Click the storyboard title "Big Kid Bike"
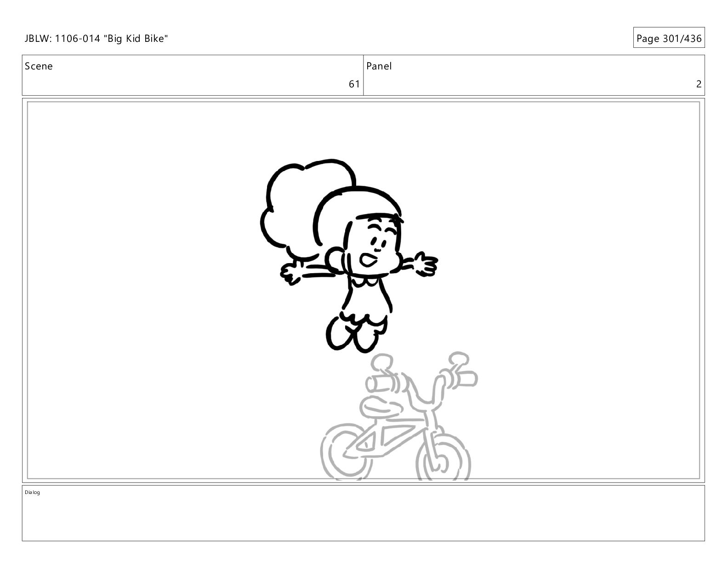The height and width of the screenshot is (563, 728). click(x=136, y=39)
